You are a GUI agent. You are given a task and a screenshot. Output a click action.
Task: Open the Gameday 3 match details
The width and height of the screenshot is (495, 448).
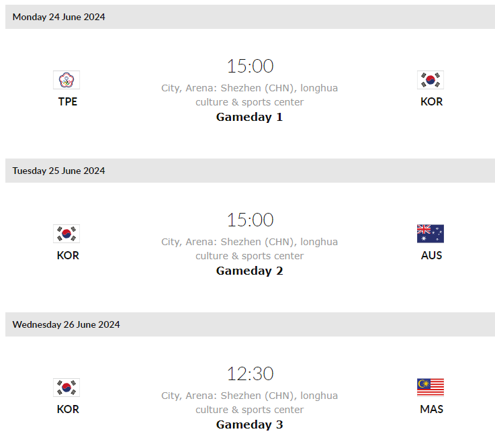click(249, 424)
